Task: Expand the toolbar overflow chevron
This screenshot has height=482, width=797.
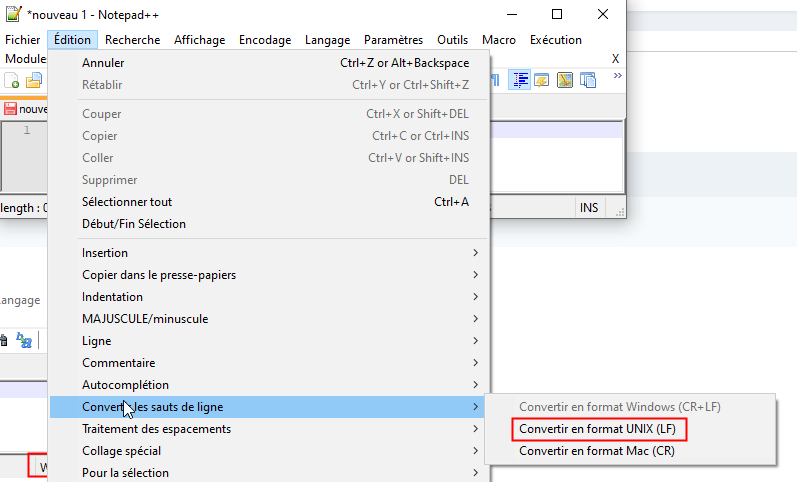Action: [618, 76]
